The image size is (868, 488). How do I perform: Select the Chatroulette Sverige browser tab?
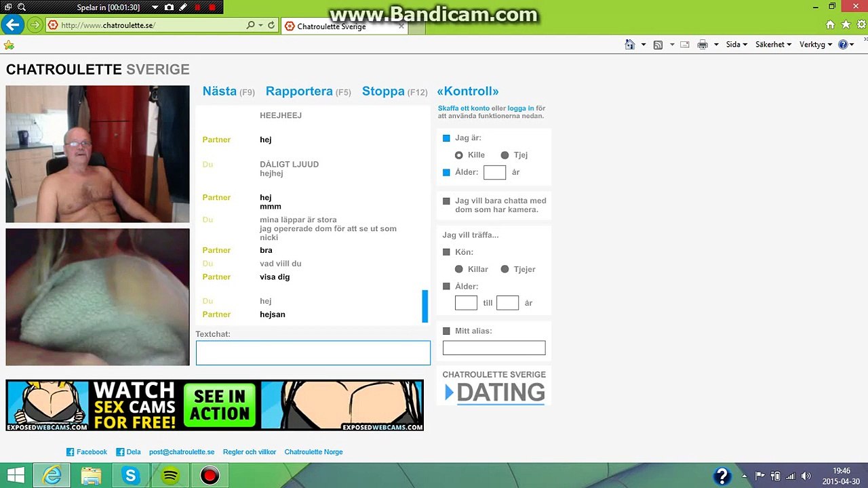click(344, 26)
